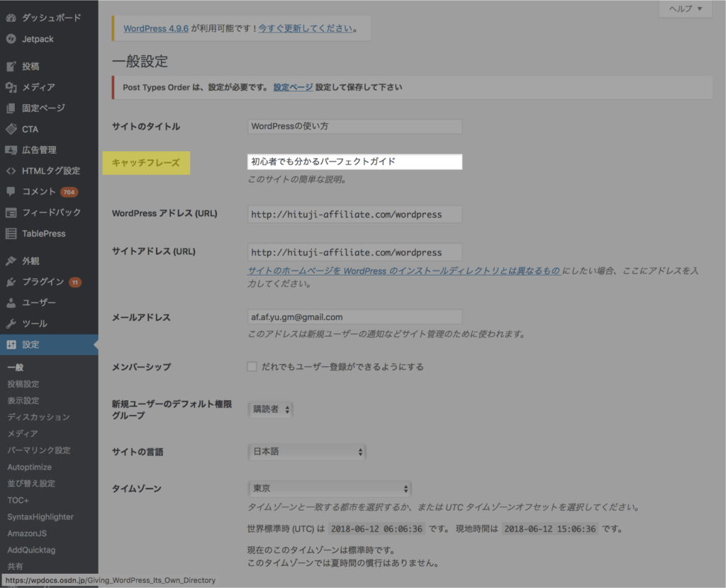Screen dimensions: 726x588
Task: Click the local time 2018-06-12 15:06:36
Action: (x=550, y=528)
